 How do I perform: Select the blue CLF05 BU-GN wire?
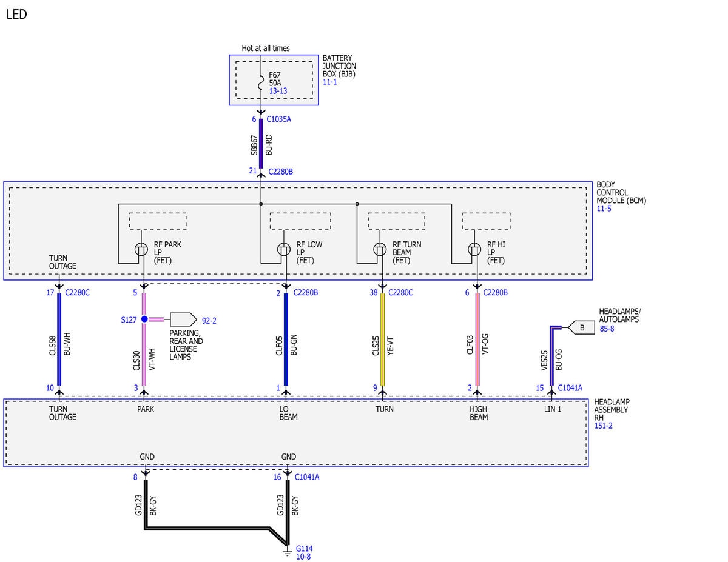click(x=286, y=340)
